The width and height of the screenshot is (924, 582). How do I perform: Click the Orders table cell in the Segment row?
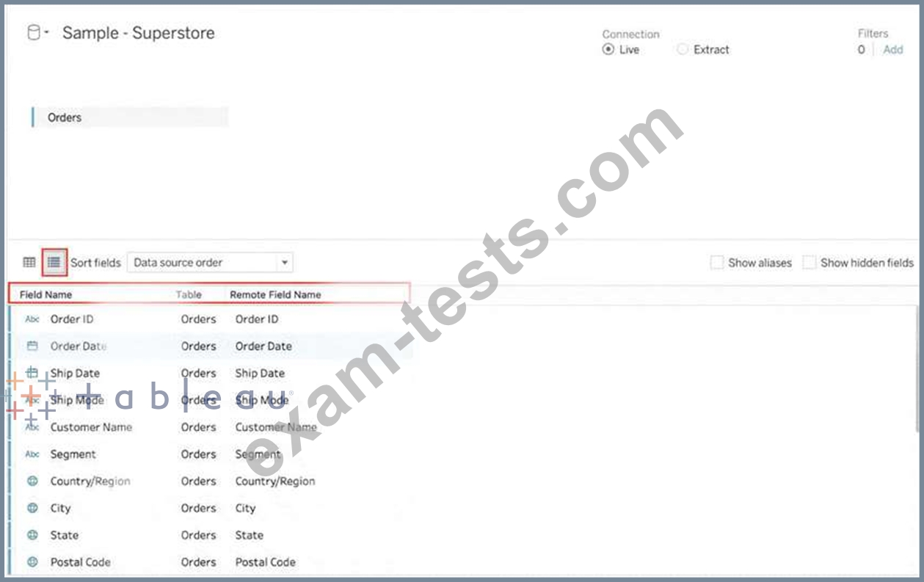tap(199, 454)
